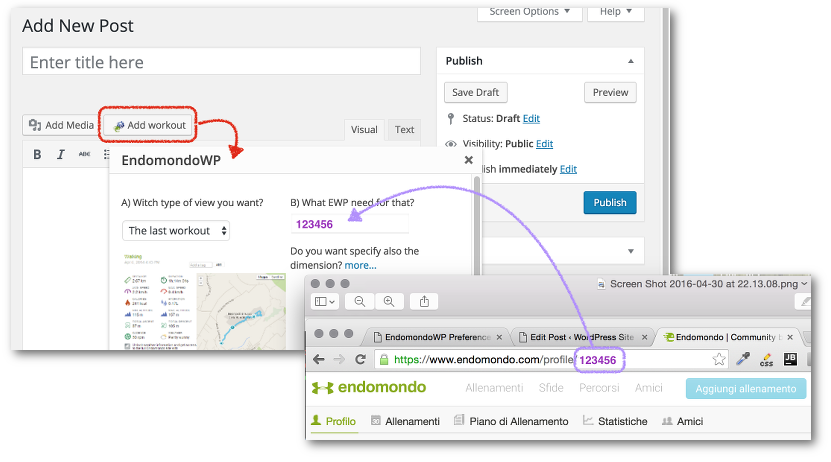Click the CSS pencil extension icon
831x462 pixels.
tap(766, 360)
